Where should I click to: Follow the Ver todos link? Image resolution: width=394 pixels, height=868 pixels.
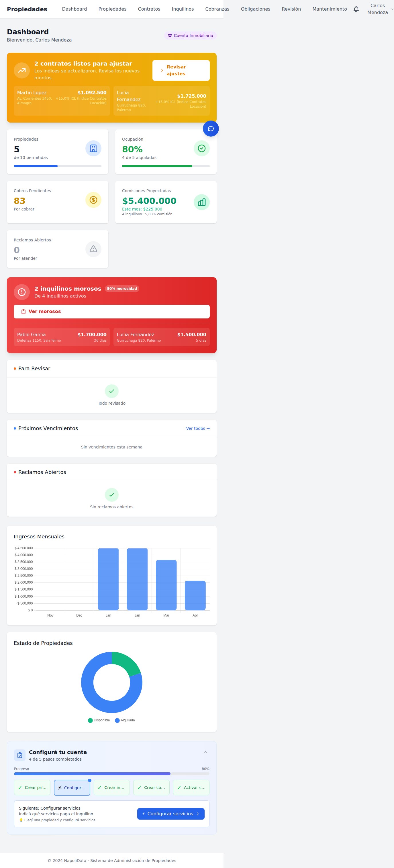(198, 428)
